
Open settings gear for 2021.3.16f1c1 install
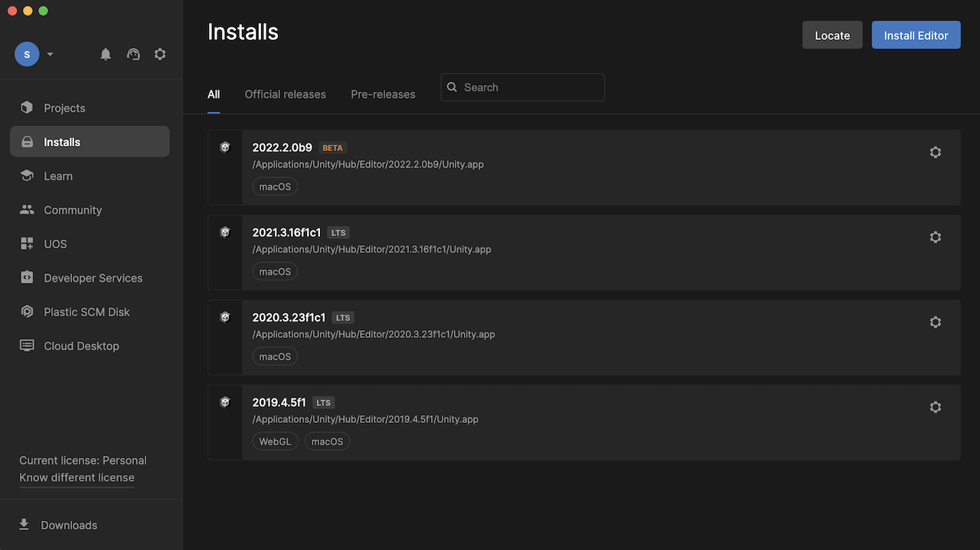click(935, 237)
